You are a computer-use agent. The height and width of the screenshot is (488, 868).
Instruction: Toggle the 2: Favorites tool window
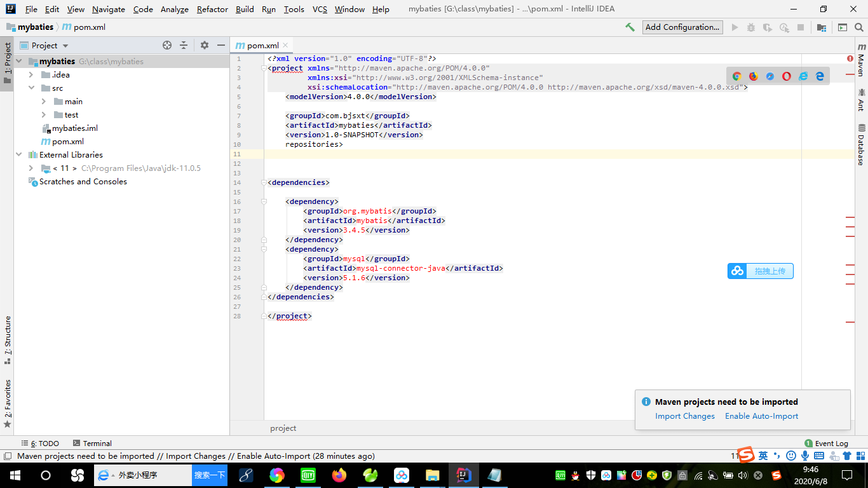pyautogui.click(x=7, y=403)
